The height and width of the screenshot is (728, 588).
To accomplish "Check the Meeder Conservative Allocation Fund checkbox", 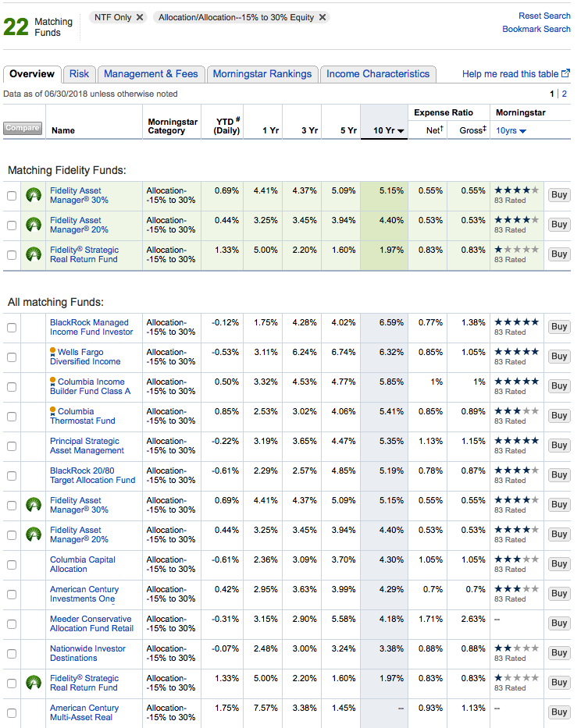I will pos(12,624).
